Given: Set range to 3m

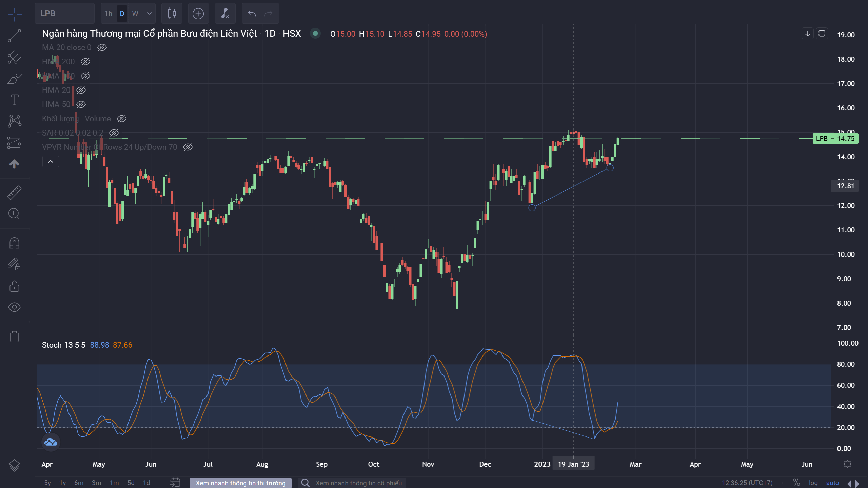Looking at the screenshot, I should (96, 483).
